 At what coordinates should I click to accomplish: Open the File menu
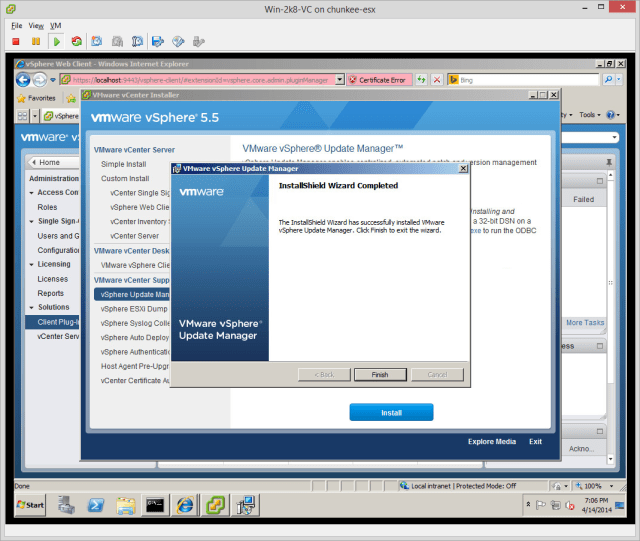[x=17, y=26]
